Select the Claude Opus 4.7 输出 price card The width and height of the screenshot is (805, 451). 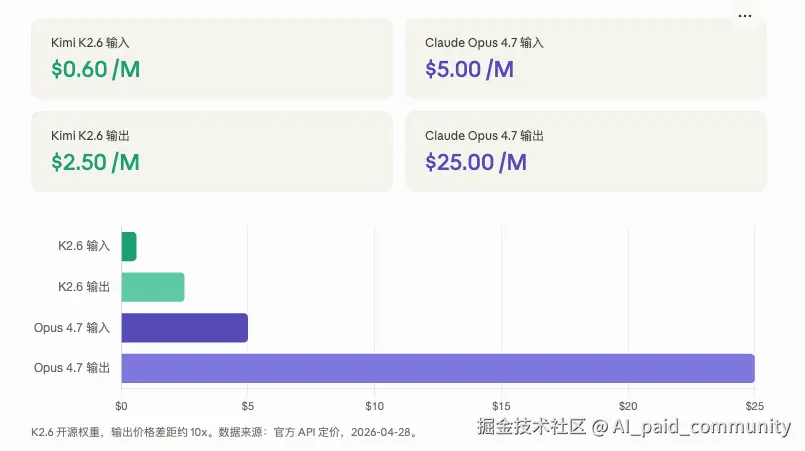(586, 152)
